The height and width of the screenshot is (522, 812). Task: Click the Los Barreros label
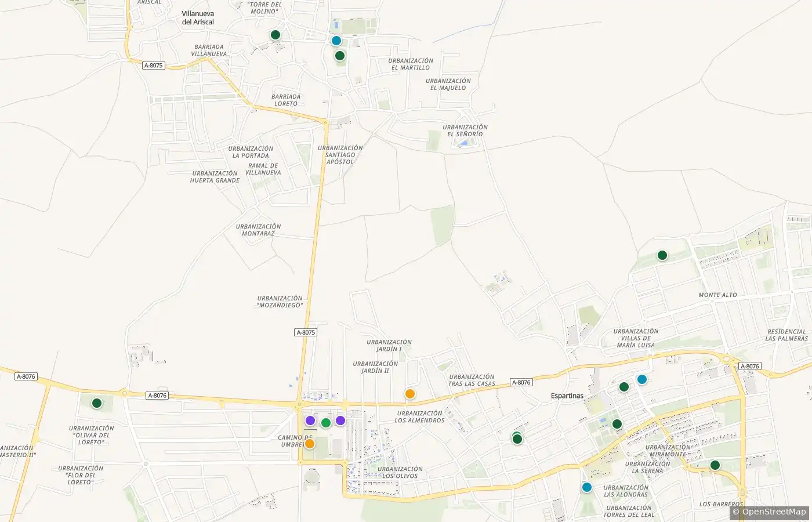721,505
